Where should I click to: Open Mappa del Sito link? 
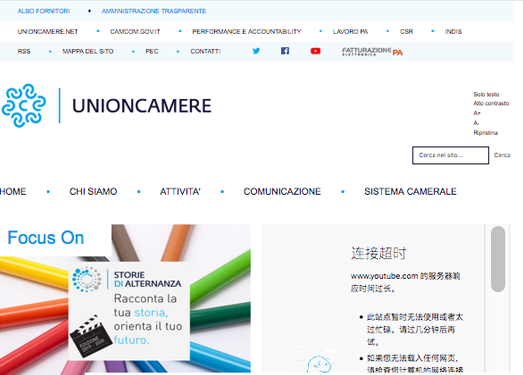(x=88, y=51)
